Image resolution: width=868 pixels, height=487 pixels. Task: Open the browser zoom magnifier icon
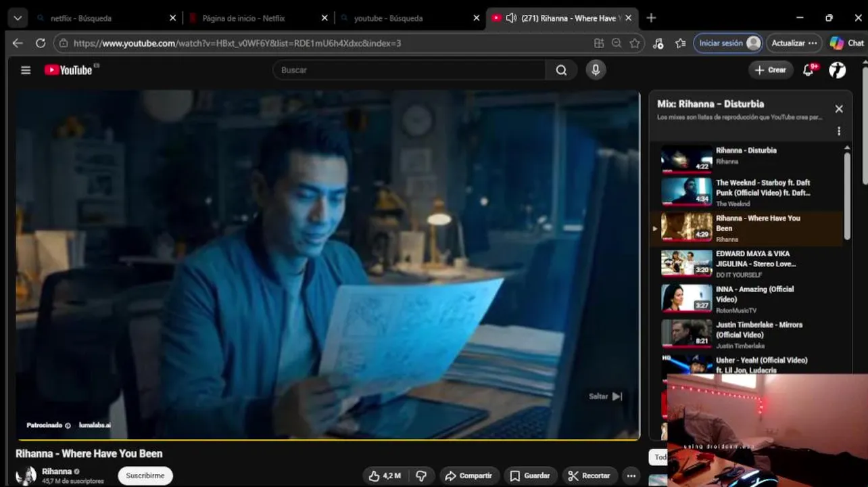tap(617, 43)
